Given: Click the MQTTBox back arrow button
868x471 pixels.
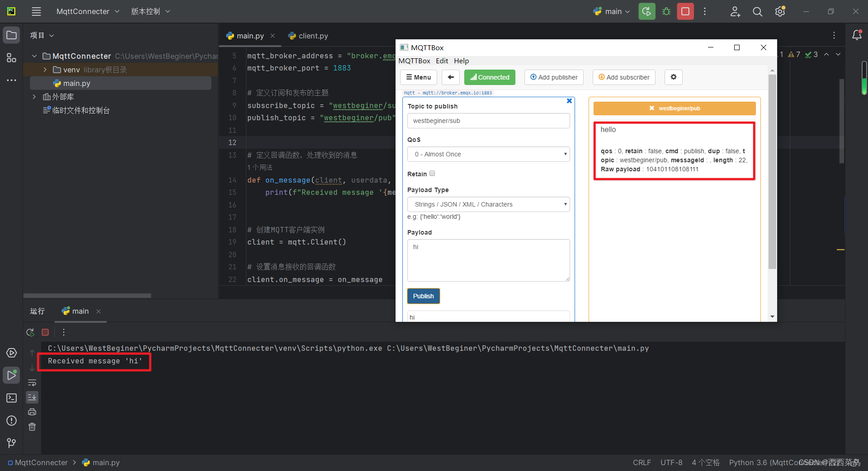Looking at the screenshot, I should (x=451, y=77).
